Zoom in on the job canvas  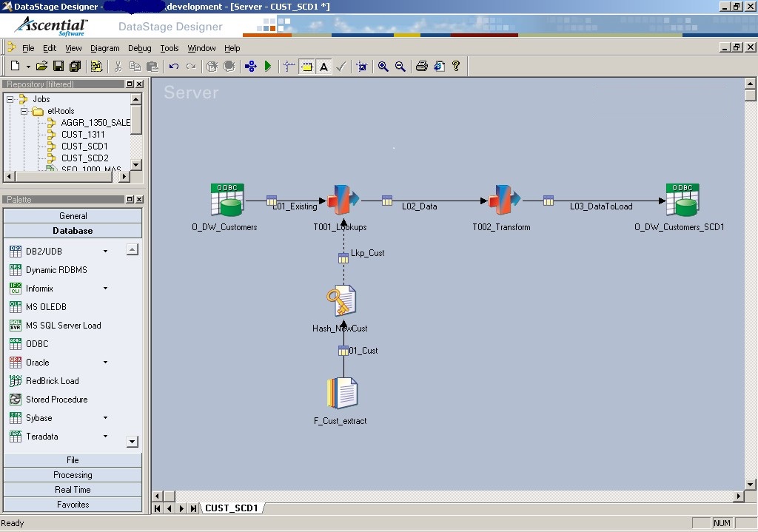pyautogui.click(x=383, y=66)
